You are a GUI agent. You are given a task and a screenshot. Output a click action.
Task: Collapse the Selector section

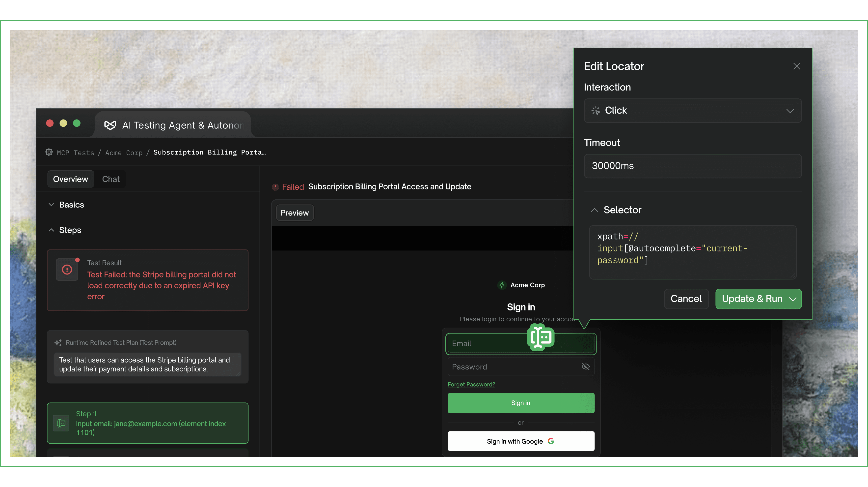click(x=594, y=210)
